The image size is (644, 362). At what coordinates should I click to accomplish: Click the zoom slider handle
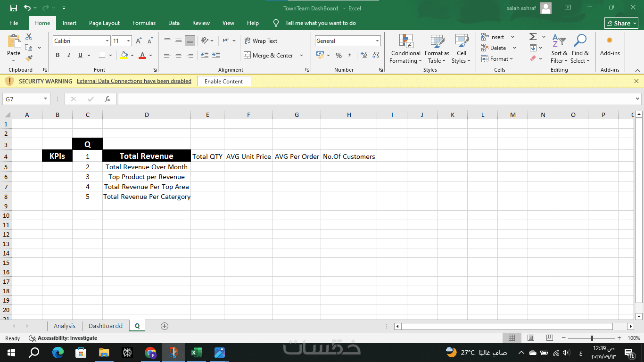592,338
